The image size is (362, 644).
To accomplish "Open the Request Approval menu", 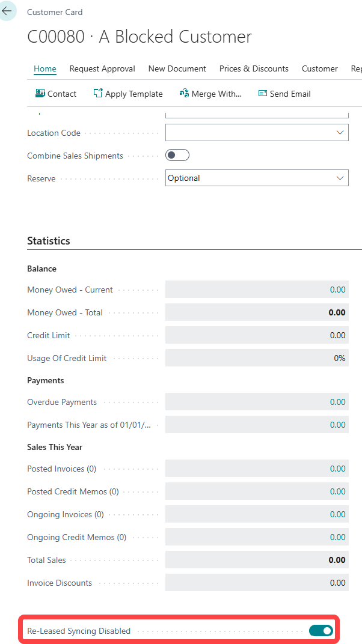I will pos(102,68).
